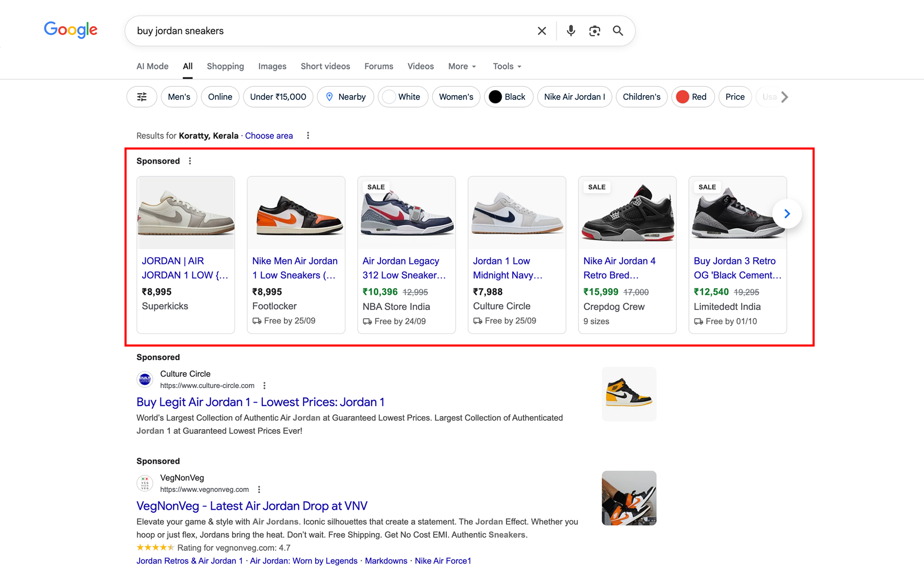Open Limitededt India Jordan 3 shoe image

point(737,213)
